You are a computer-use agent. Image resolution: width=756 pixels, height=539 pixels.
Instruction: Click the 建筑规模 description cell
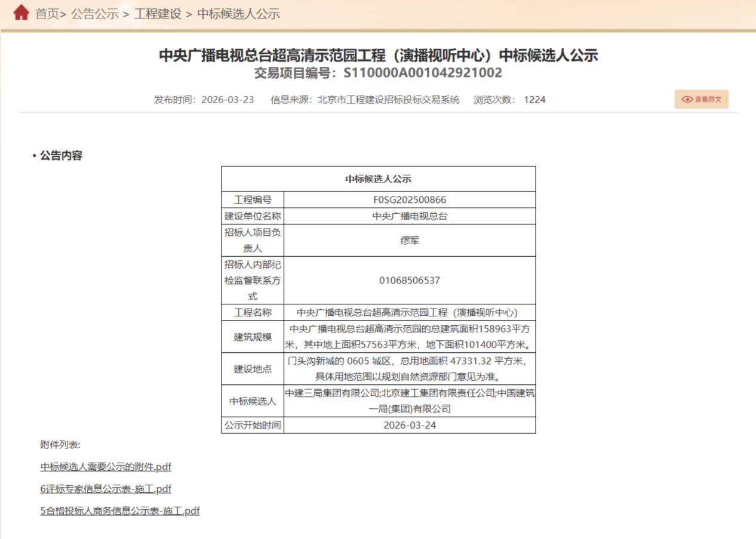[x=410, y=337]
